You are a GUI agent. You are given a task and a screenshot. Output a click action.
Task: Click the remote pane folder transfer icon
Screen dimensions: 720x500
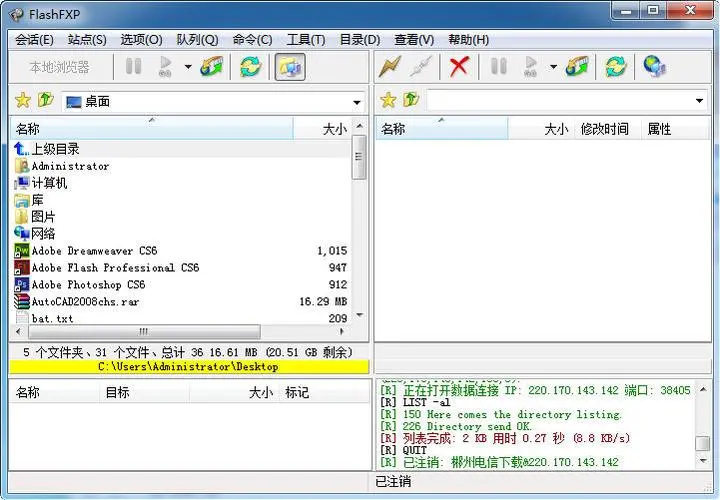pyautogui.click(x=577, y=67)
